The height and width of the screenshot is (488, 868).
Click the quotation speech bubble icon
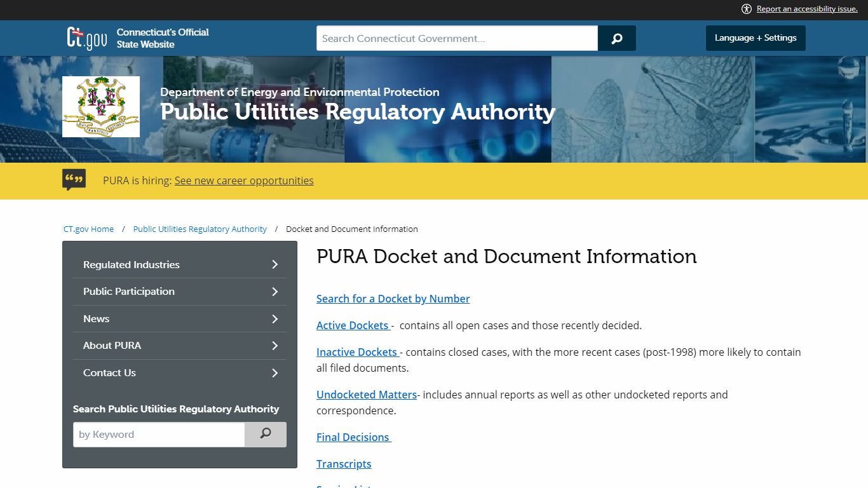(74, 180)
